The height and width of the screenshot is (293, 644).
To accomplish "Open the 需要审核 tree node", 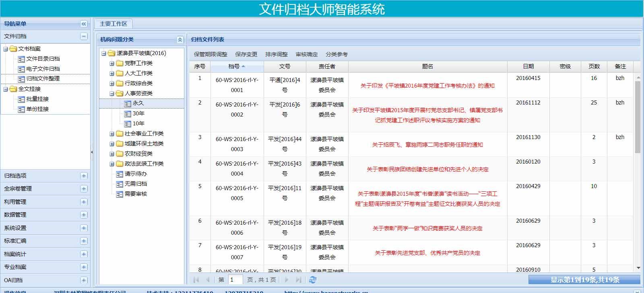I will click(x=136, y=194).
